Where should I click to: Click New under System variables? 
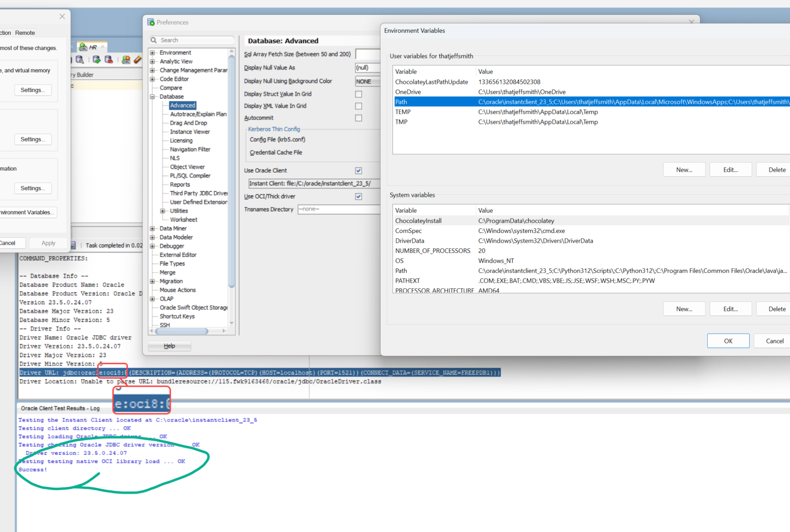pos(684,309)
